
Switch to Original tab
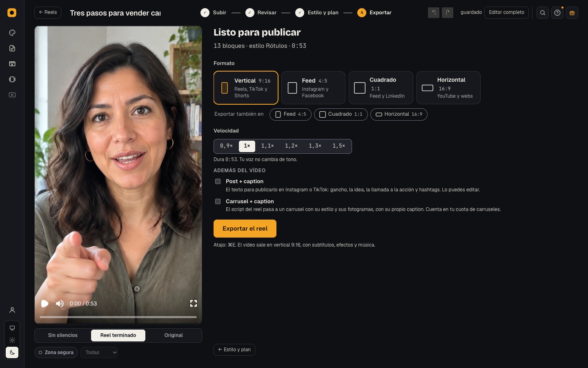(174, 335)
